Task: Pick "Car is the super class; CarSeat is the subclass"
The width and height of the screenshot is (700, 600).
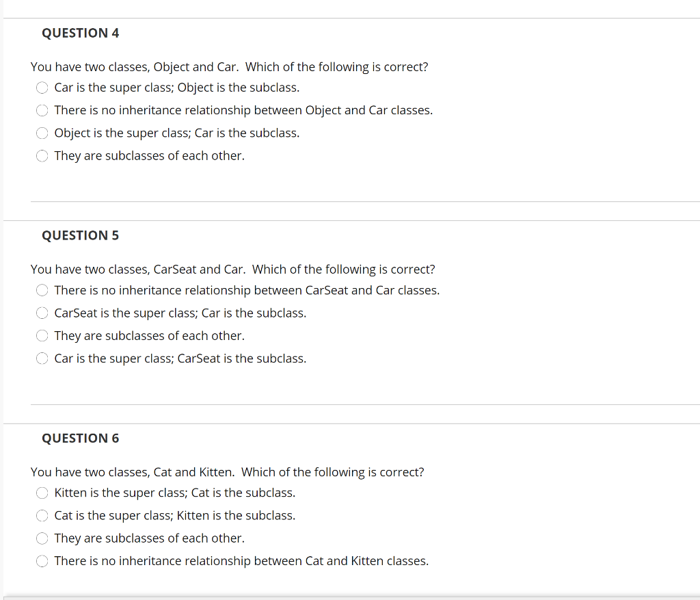Action: 42,358
